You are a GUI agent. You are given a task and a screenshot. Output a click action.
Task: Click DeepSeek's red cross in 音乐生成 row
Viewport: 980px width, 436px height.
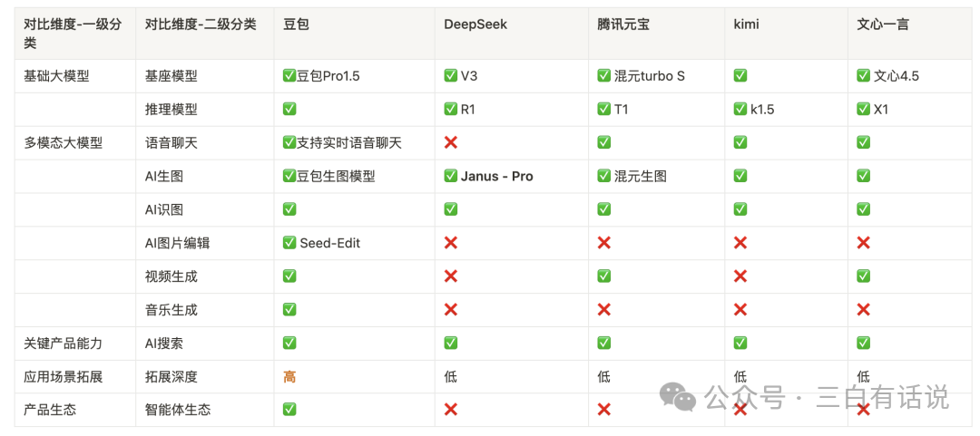[x=451, y=309]
